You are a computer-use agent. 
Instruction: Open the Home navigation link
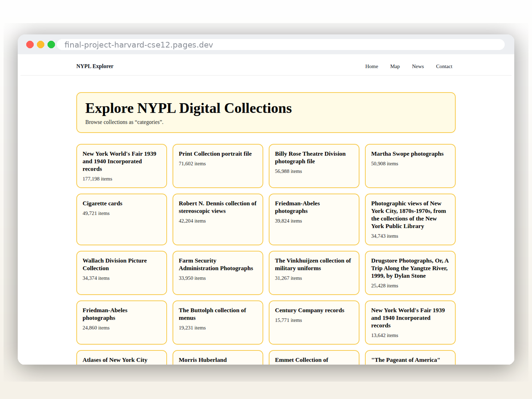[x=372, y=66]
